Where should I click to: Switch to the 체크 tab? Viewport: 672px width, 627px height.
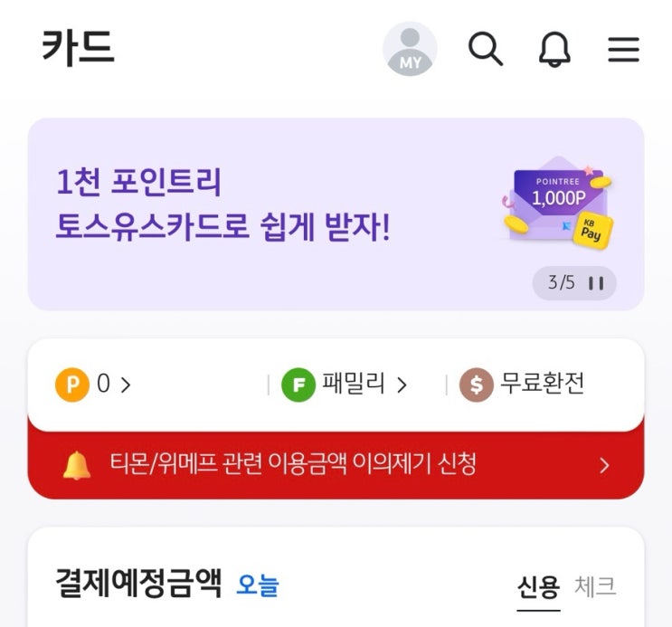pyautogui.click(x=595, y=586)
